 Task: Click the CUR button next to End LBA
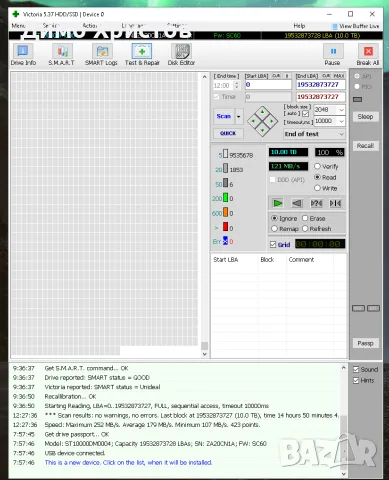[326, 76]
